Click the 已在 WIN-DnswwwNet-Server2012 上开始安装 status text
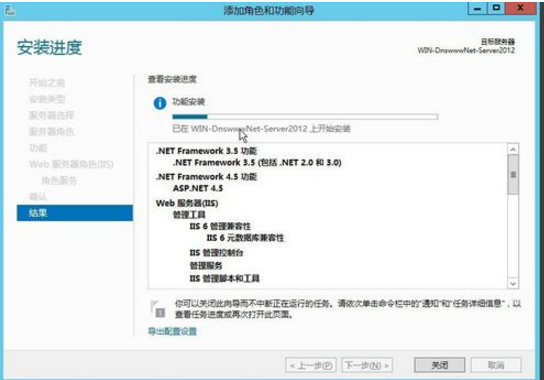This screenshot has width=544, height=380. (x=261, y=129)
